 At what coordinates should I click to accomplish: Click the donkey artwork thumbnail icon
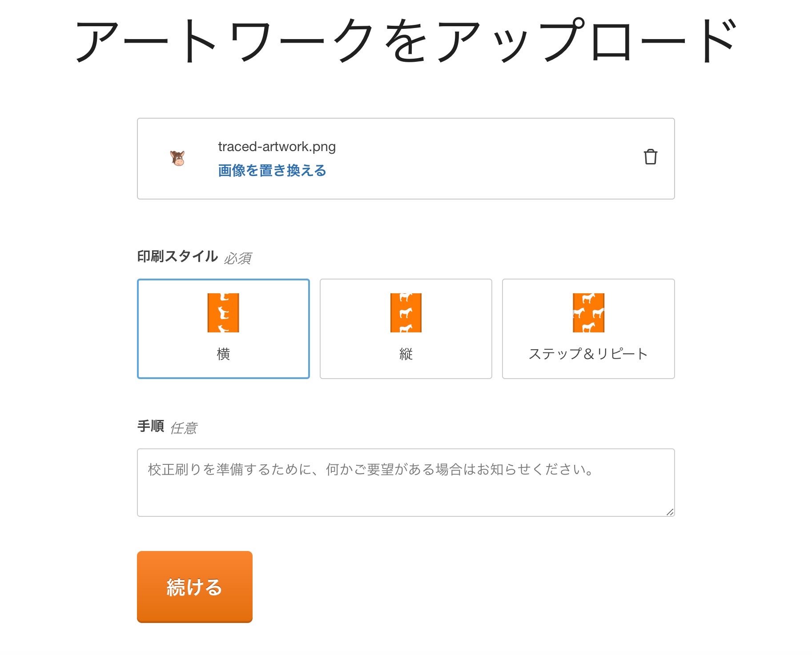point(177,158)
